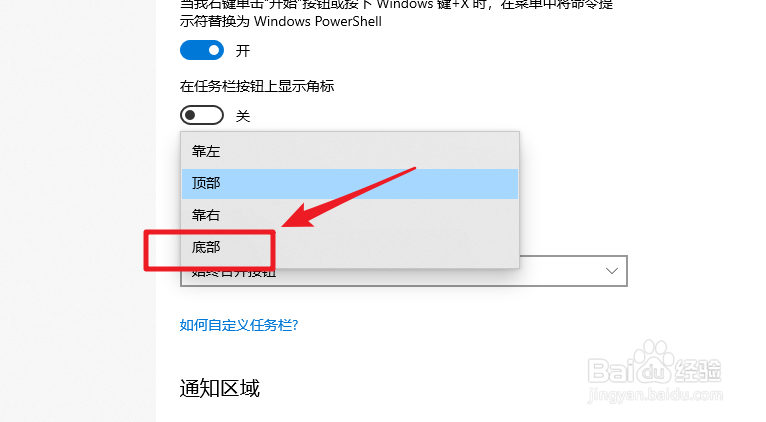Click the 关 status label beside the toggle
The width and height of the screenshot is (766, 422).
coord(243,116)
